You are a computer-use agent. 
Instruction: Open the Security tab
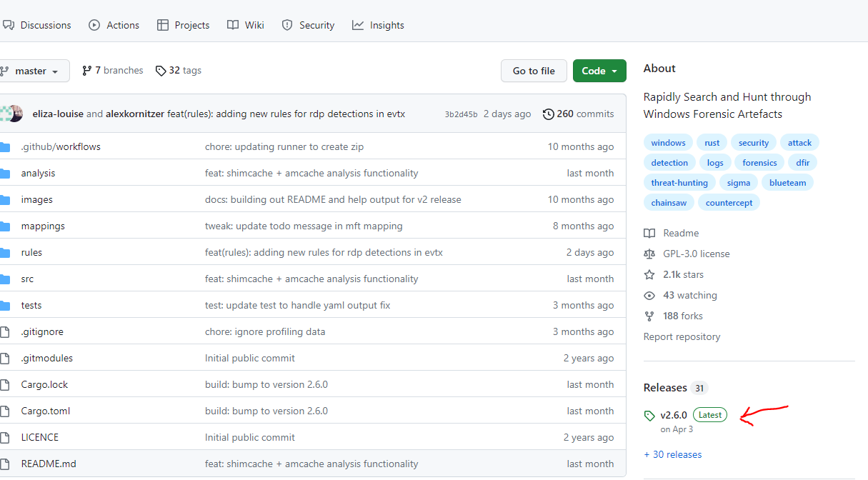(308, 25)
